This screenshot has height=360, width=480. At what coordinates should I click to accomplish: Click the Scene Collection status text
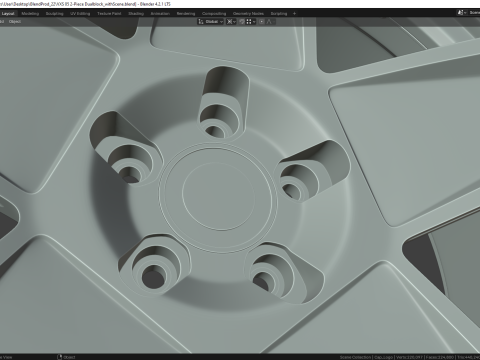pyautogui.click(x=355, y=357)
